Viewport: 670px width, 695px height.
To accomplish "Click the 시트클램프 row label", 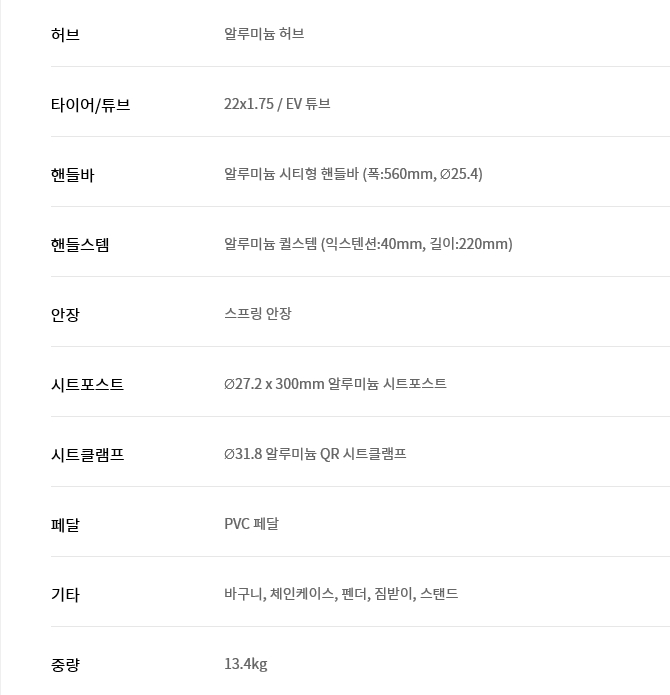I will coord(87,455).
